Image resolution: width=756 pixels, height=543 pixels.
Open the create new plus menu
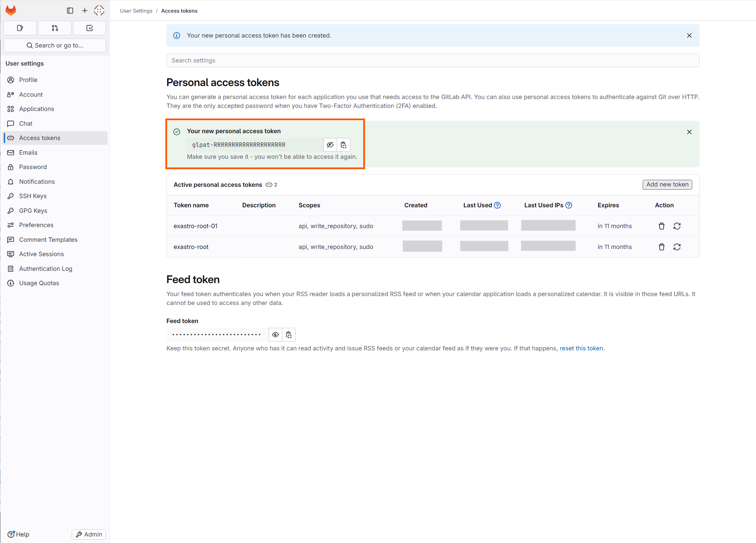pos(85,11)
